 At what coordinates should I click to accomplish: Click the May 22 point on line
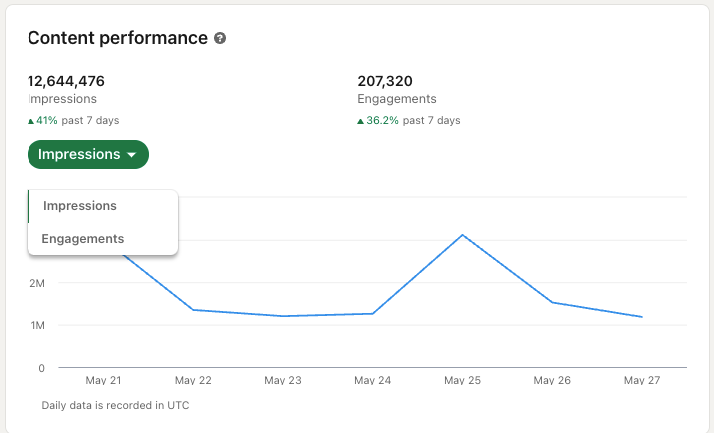tap(193, 310)
